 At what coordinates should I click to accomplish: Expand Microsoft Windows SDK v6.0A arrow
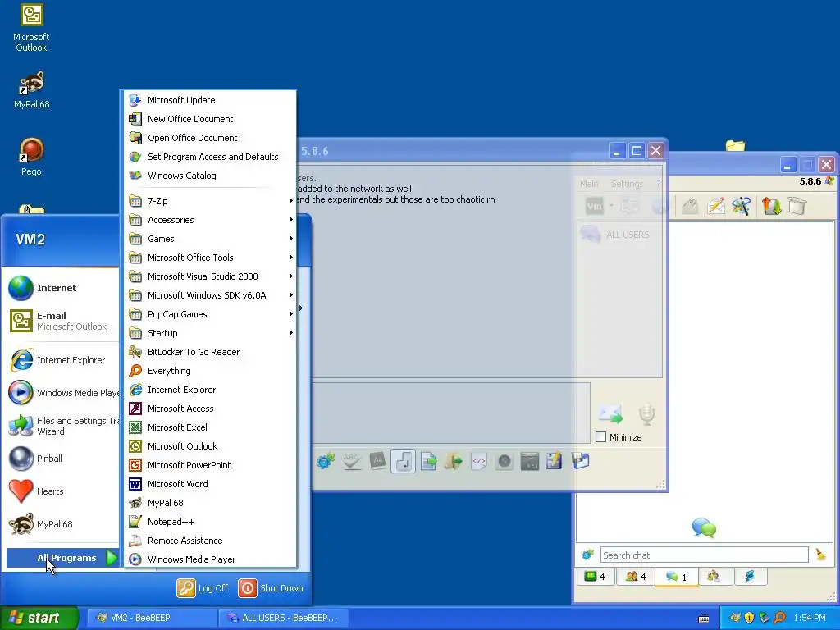click(x=291, y=295)
